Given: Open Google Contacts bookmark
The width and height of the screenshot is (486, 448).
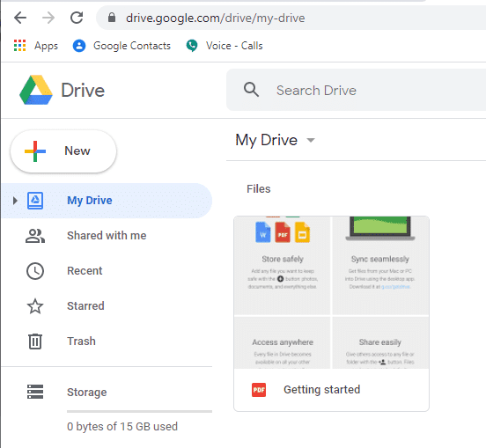Looking at the screenshot, I should pos(121,46).
